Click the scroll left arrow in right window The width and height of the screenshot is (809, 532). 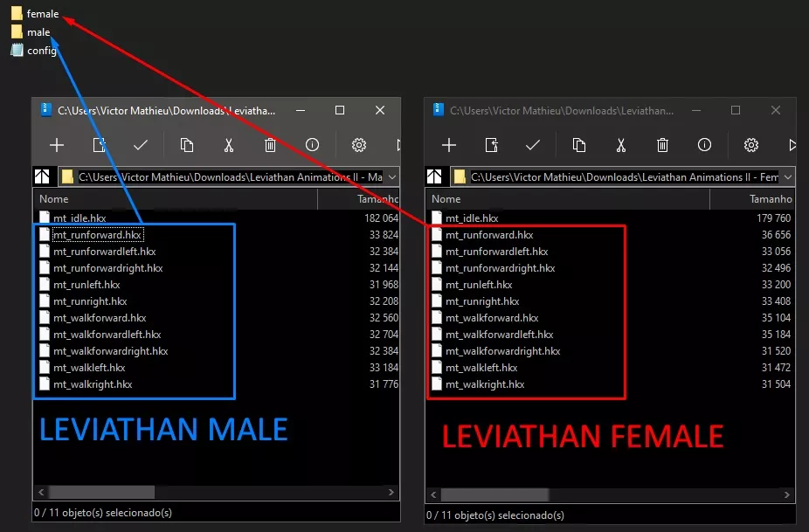coord(433,494)
